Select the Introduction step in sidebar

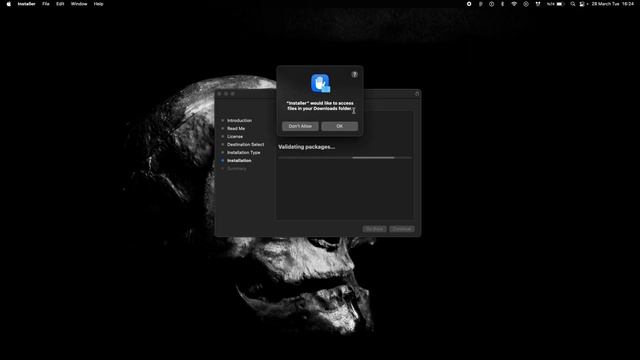coord(239,120)
